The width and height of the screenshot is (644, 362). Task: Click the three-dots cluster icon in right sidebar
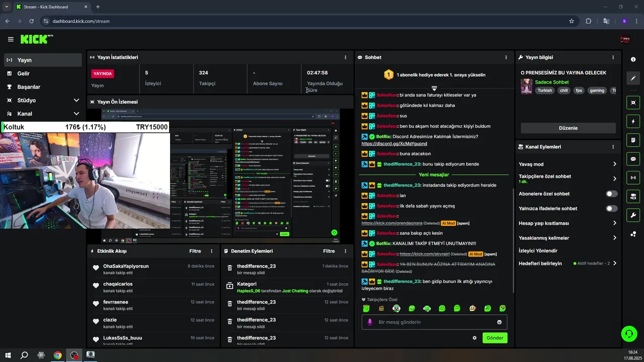tap(633, 234)
